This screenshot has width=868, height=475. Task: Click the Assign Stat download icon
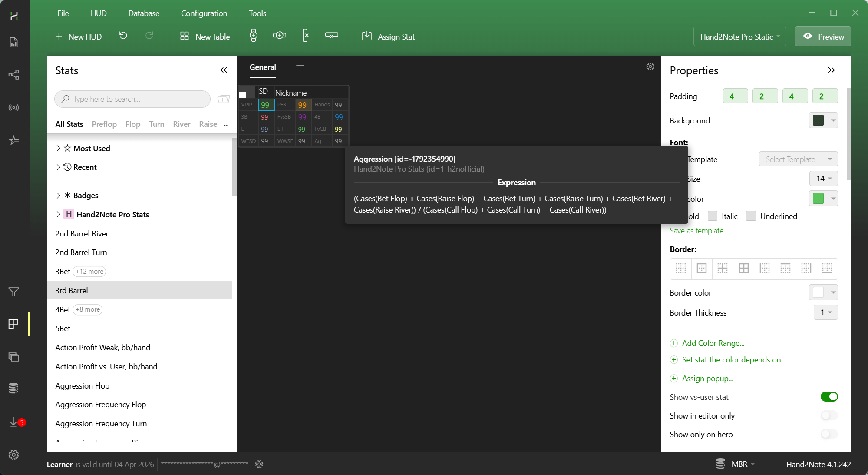click(367, 36)
